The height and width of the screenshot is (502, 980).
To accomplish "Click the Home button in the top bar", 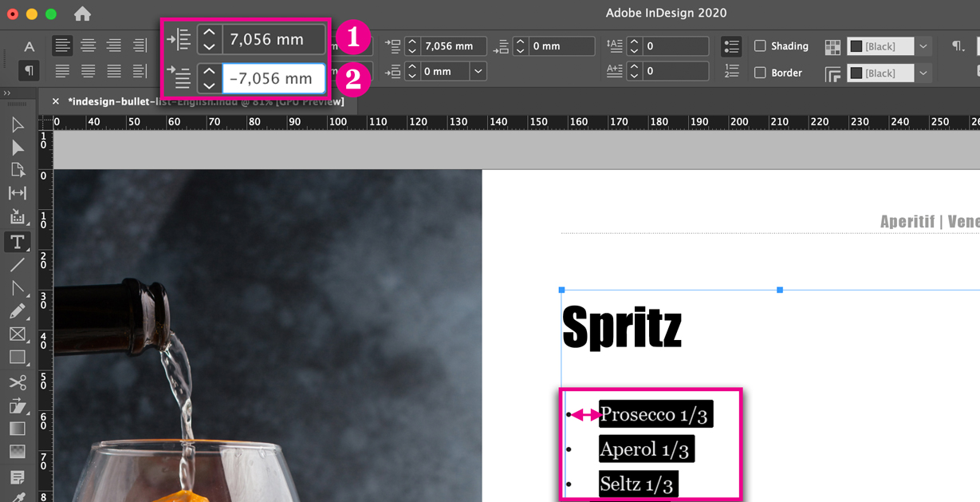I will (x=82, y=14).
